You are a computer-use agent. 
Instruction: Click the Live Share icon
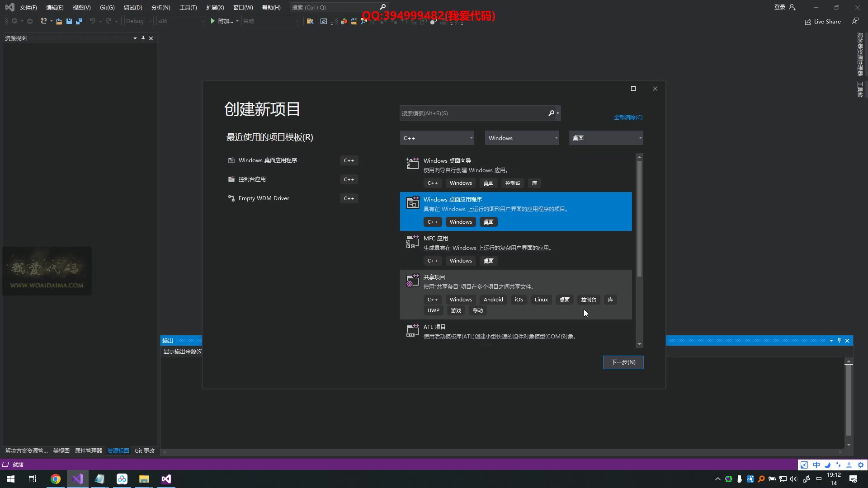808,22
